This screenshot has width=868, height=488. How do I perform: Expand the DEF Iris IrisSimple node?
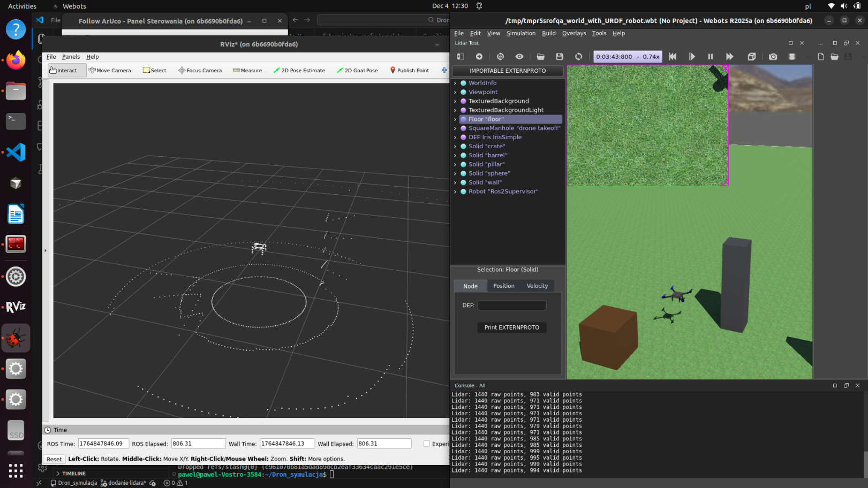point(455,138)
